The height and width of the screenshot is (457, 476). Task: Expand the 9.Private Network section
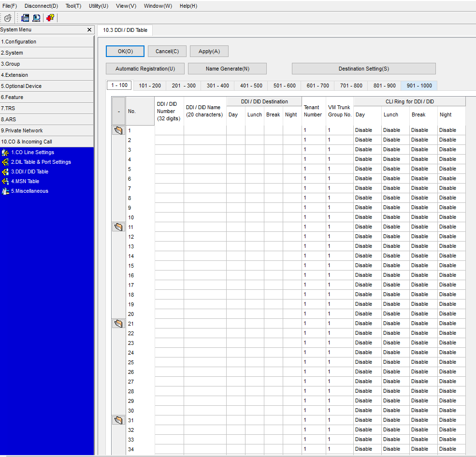(47, 130)
